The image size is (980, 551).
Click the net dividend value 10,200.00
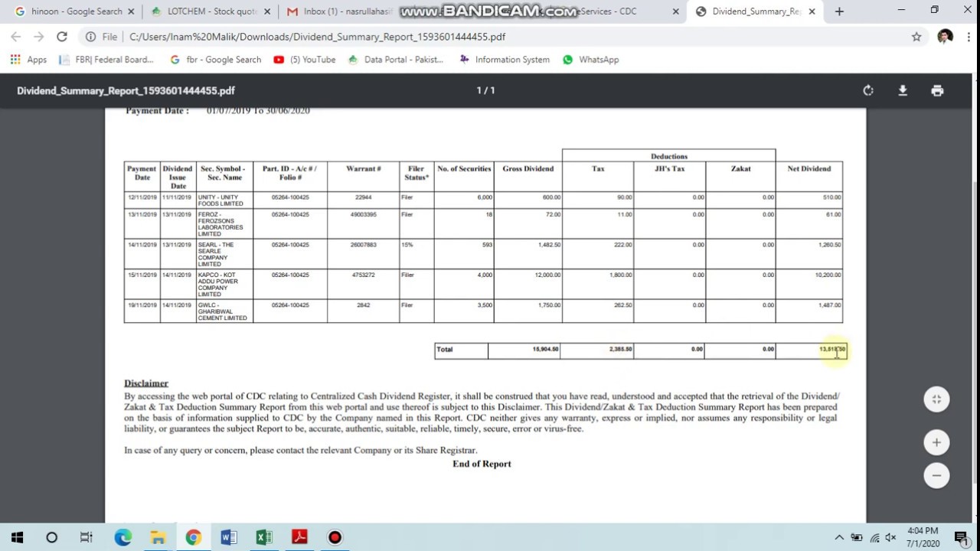click(828, 275)
